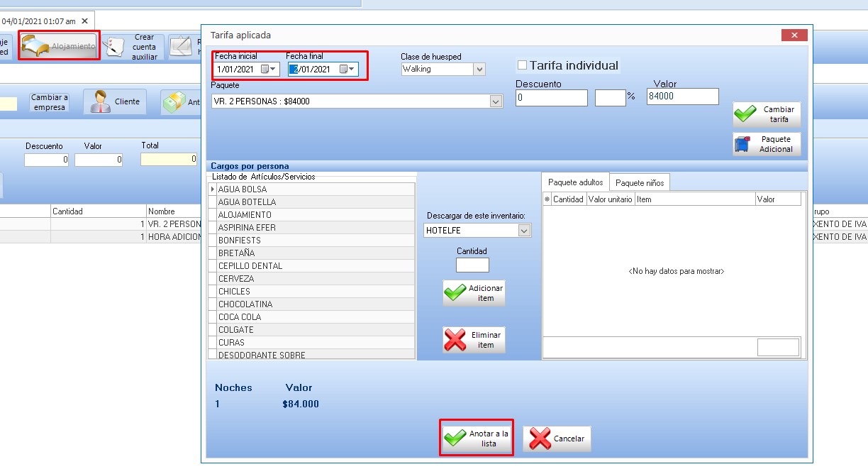Expand the Paquete dropdown list
The image size is (868, 474).
pyautogui.click(x=496, y=101)
